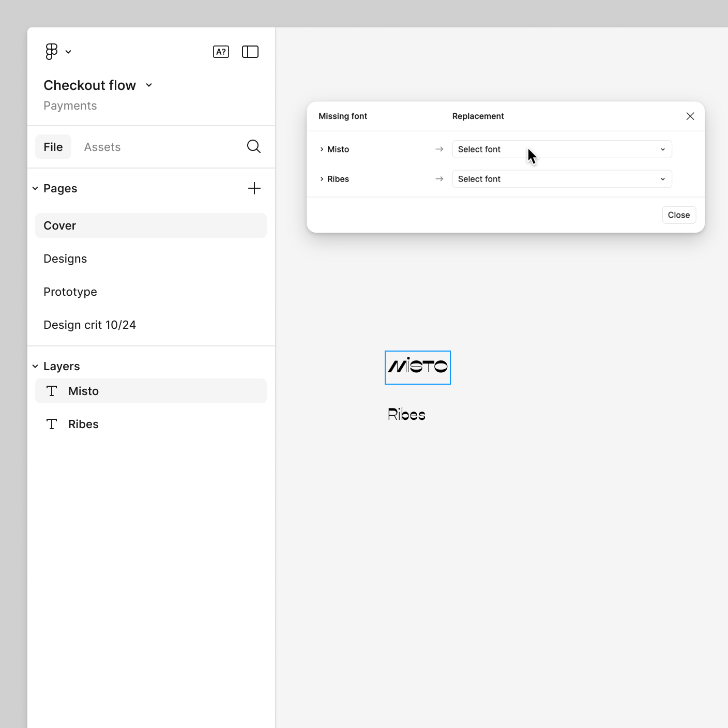The image size is (728, 728).
Task: Click the text icon beside the Ribes layer
Action: pos(51,423)
